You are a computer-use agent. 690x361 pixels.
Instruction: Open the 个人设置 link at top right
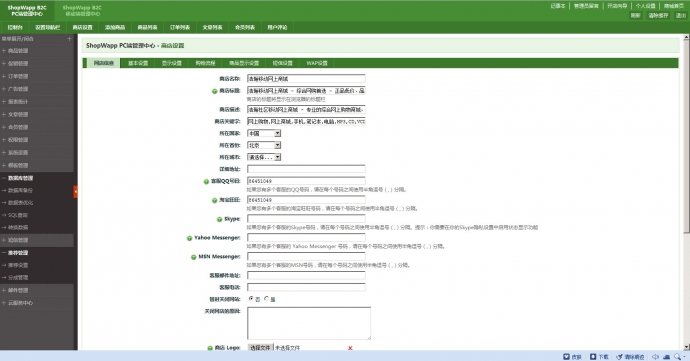pyautogui.click(x=646, y=6)
